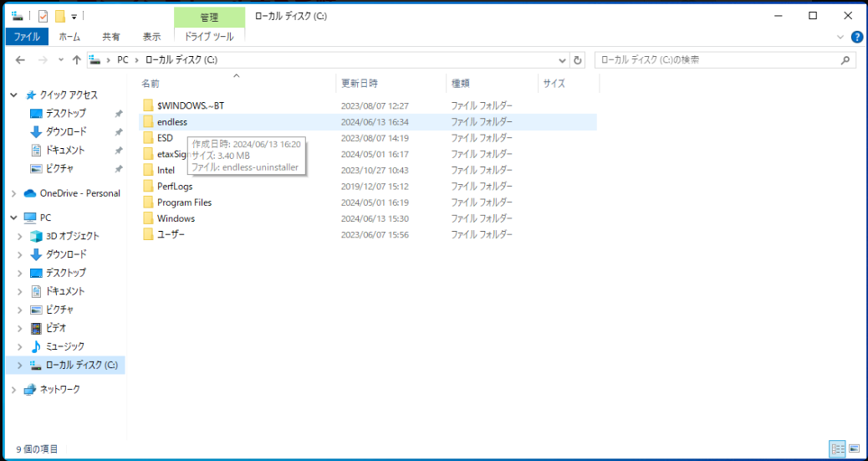Image resolution: width=868 pixels, height=461 pixels.
Task: Select the Windows folder
Action: tap(368, 218)
